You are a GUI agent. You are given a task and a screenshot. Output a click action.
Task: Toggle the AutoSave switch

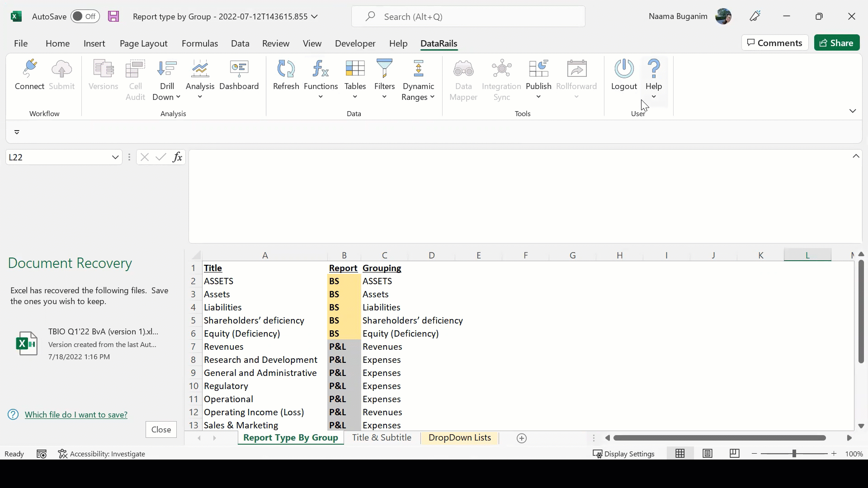(x=85, y=17)
